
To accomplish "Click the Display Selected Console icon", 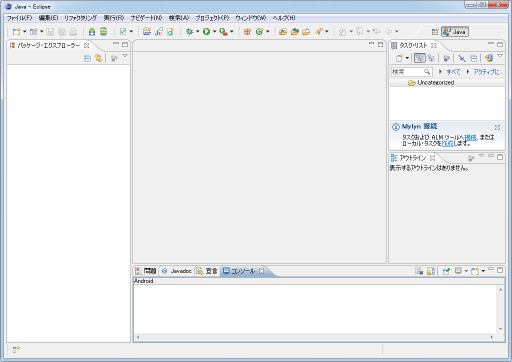I will coord(458,271).
